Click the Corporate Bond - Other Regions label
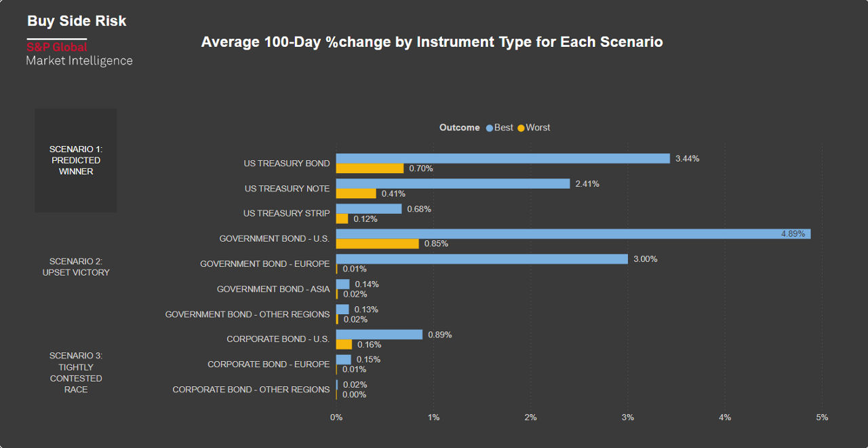This screenshot has width=868, height=448. click(x=251, y=390)
